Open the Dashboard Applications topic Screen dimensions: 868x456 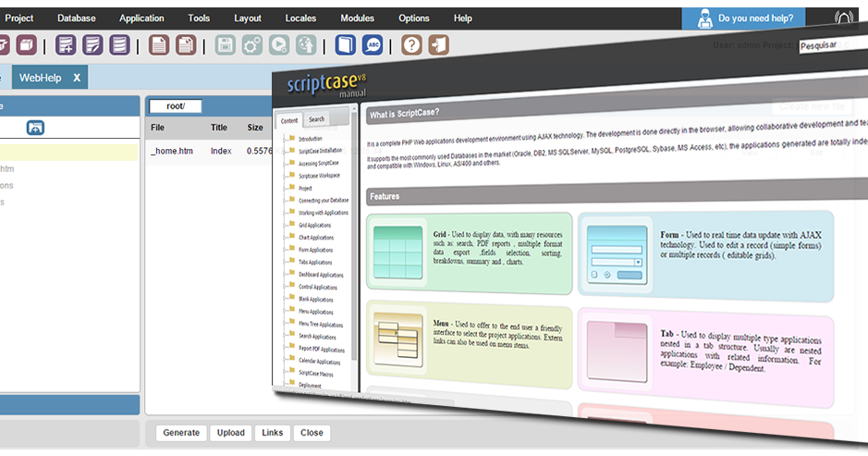click(x=321, y=275)
